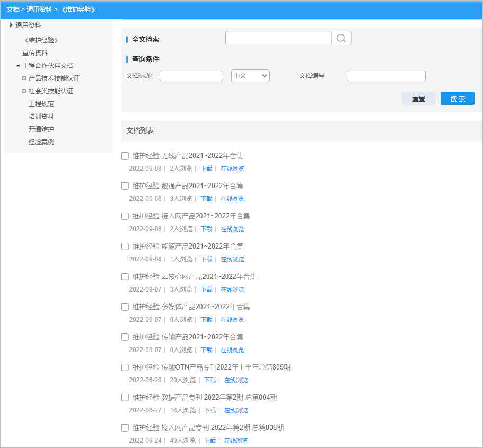
Task: Browse 数据产品专刊 总第804期 online
Action: (236, 410)
